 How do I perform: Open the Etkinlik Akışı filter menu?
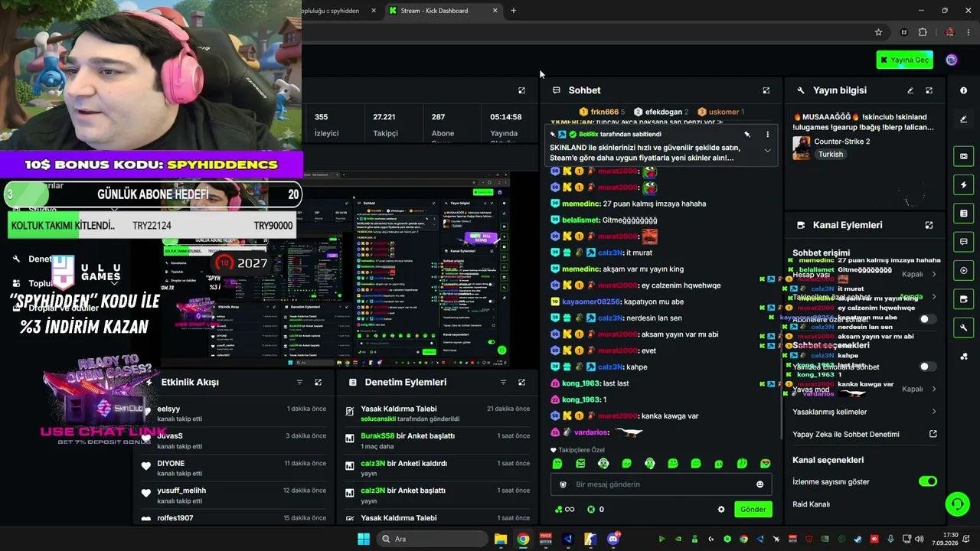pyautogui.click(x=299, y=382)
